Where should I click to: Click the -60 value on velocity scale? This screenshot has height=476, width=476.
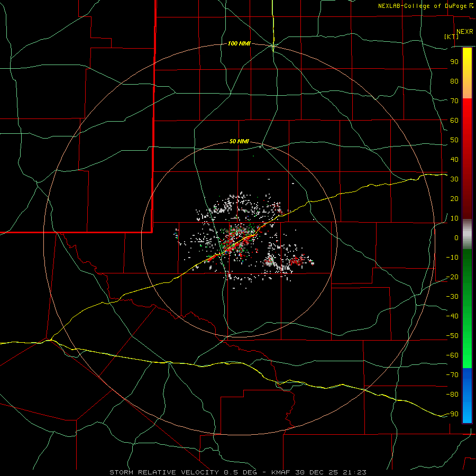[452, 355]
